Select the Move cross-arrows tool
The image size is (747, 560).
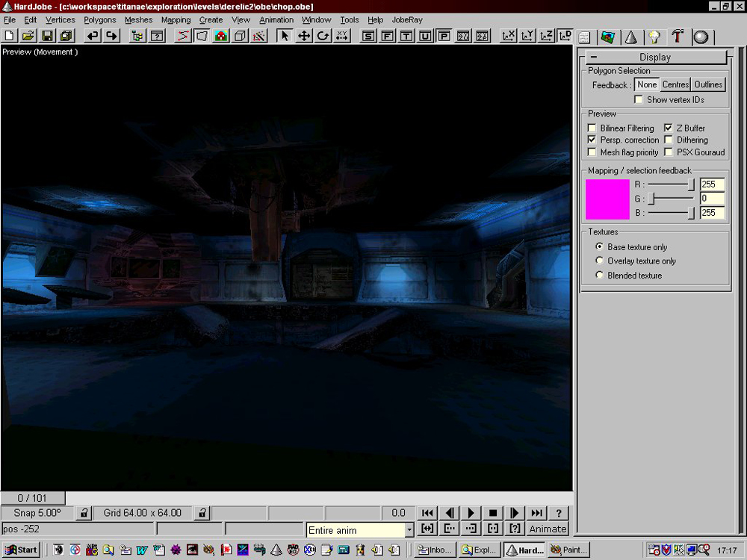pos(304,36)
